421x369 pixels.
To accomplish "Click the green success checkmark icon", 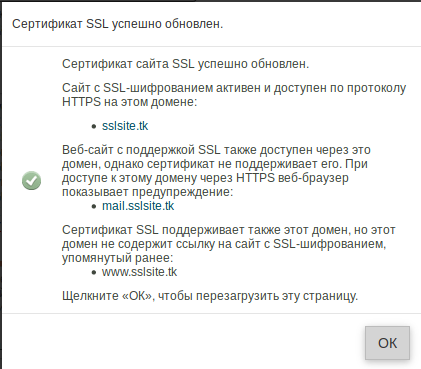I will (31, 181).
